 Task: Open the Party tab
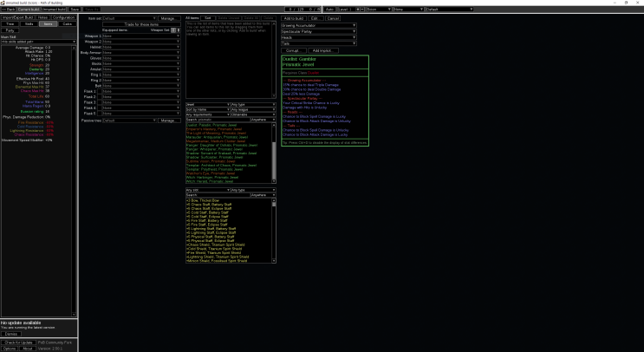coord(10,30)
